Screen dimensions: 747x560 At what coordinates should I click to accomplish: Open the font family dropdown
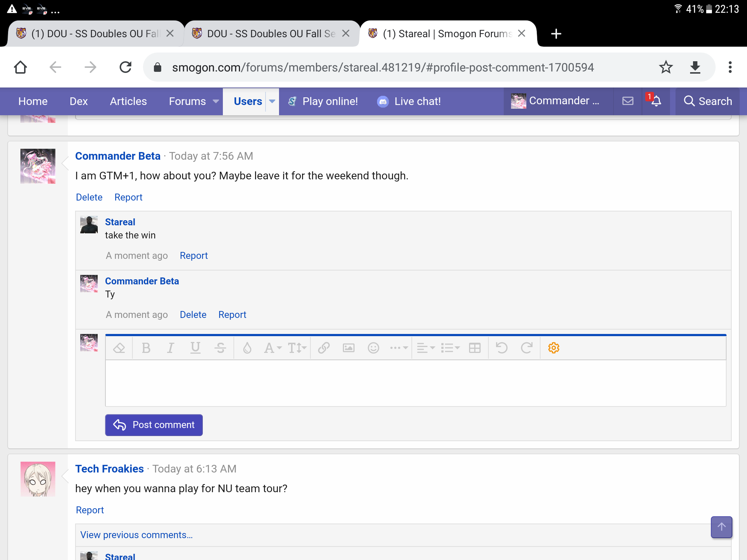tap(273, 348)
